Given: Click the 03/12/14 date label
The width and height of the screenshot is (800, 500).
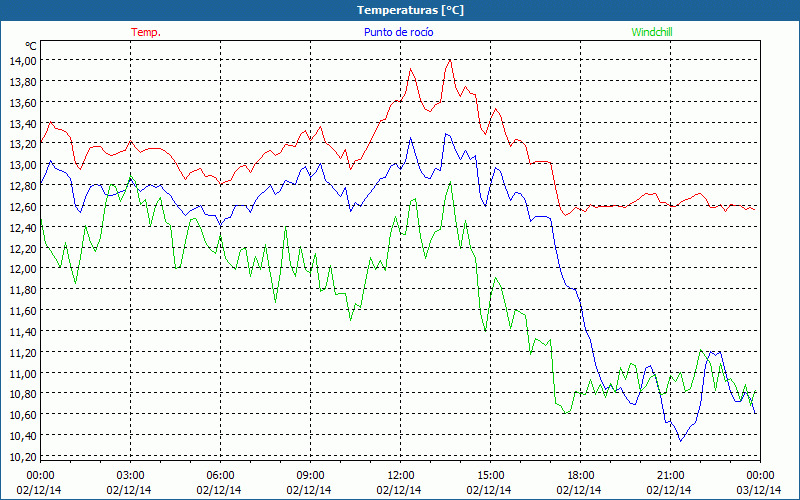Looking at the screenshot, I should (759, 490).
